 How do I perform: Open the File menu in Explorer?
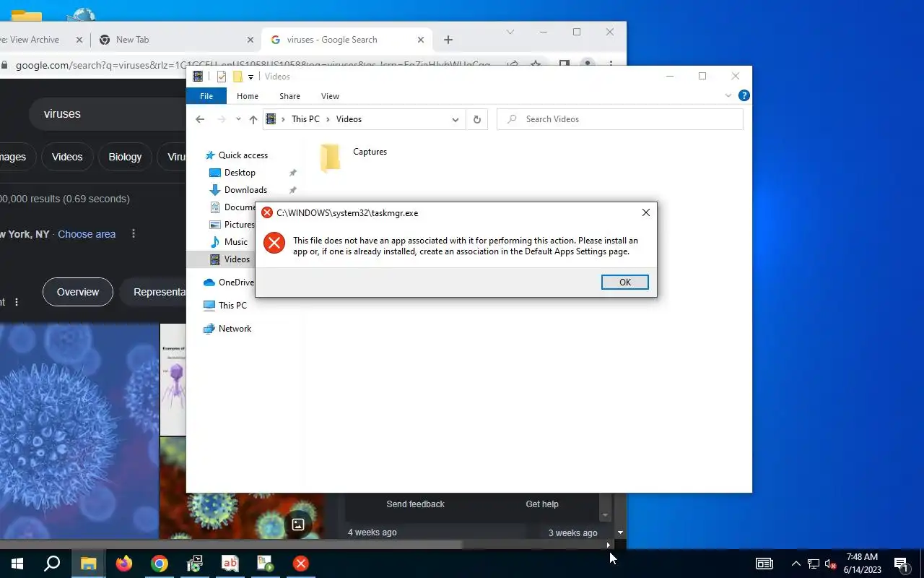click(x=206, y=96)
